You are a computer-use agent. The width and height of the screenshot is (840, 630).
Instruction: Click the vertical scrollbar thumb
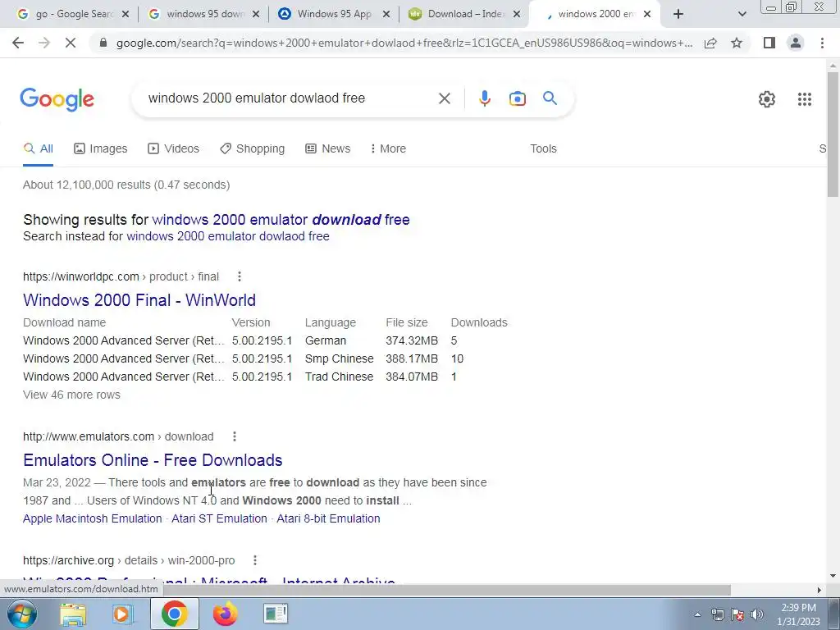[833, 134]
